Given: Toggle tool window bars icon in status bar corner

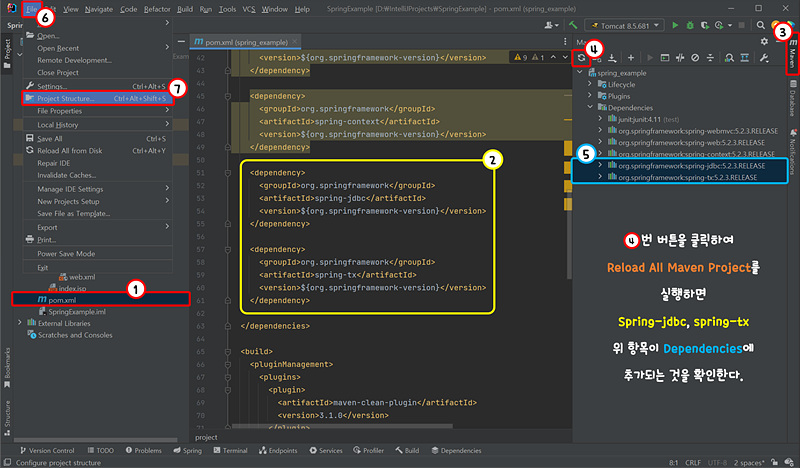Looking at the screenshot, I should click(7, 462).
